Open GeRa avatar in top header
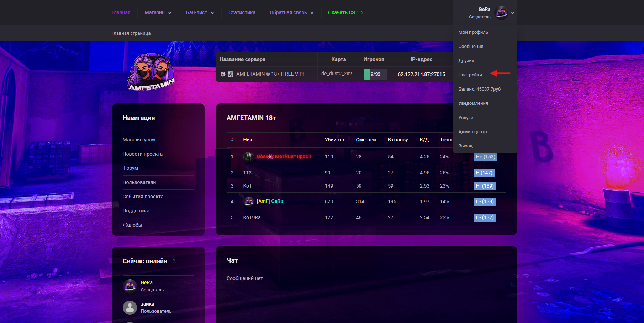644x323 pixels. click(x=501, y=13)
